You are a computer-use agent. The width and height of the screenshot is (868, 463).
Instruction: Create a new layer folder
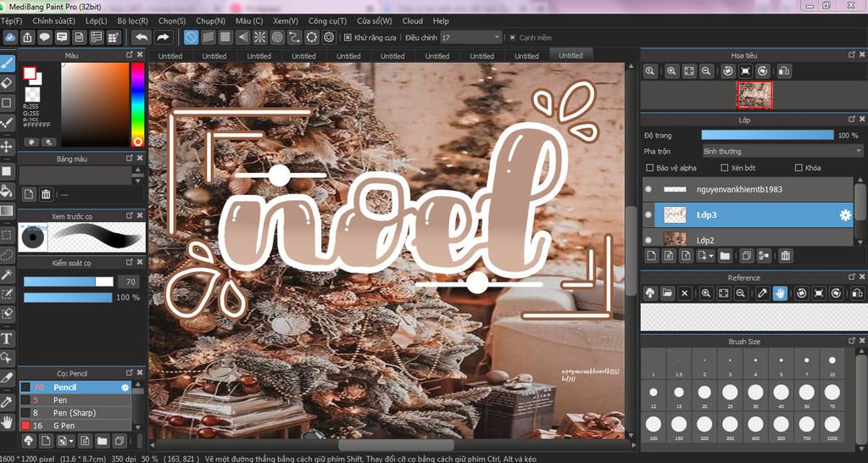point(725,255)
